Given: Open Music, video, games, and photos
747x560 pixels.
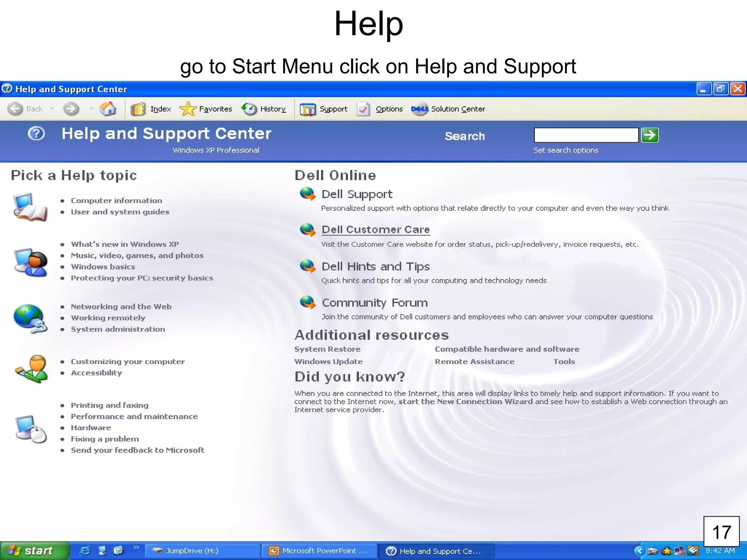Looking at the screenshot, I should (x=137, y=256).
